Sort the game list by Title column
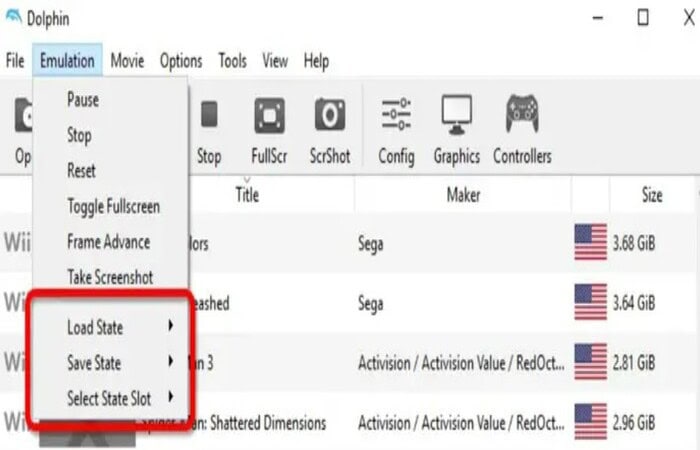The width and height of the screenshot is (700, 450). point(247,195)
